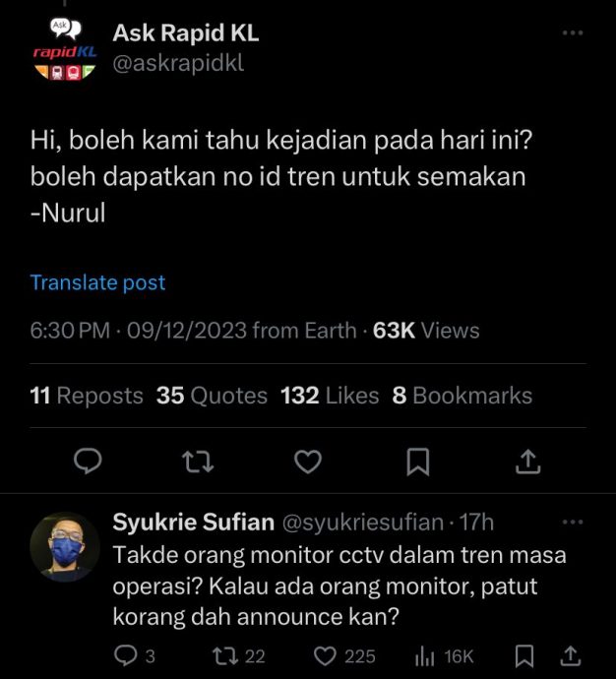Repost Syukrie Sufian's reply
The height and width of the screenshot is (679, 616).
coord(228,656)
